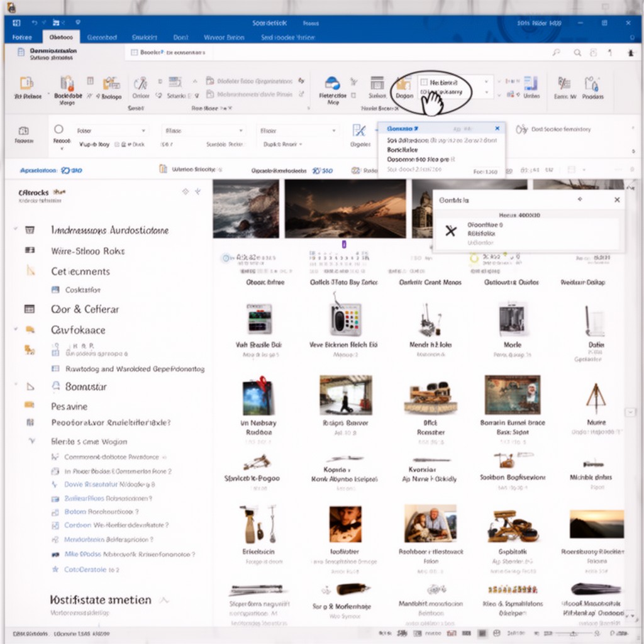644x644 pixels.
Task: Tick the checkbox beside Ne bireal in ribbon
Action: [x=424, y=82]
